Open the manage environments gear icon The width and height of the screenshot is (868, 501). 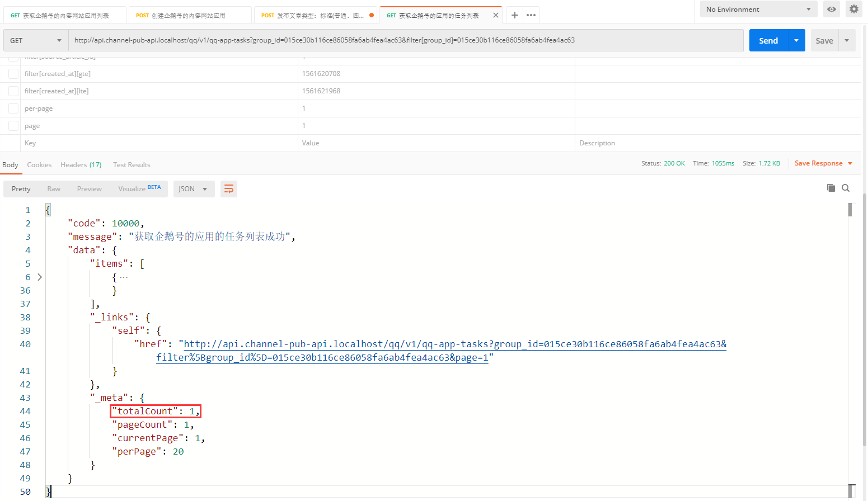pos(853,9)
